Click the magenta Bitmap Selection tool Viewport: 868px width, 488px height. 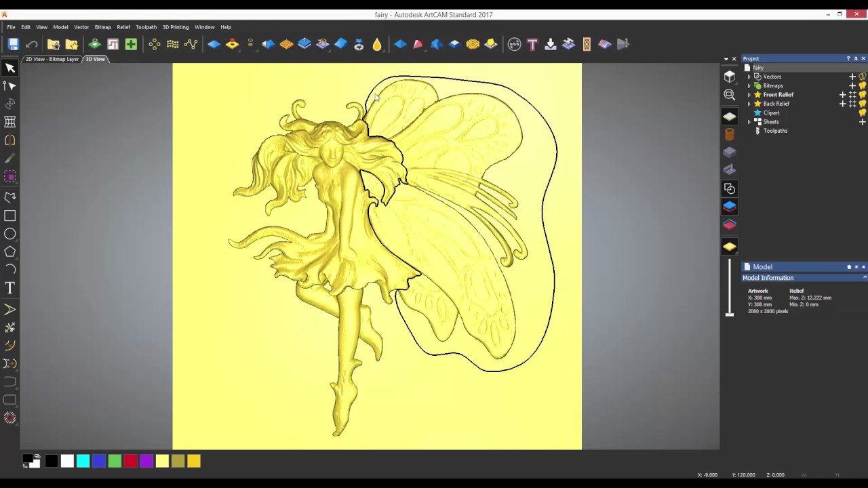pyautogui.click(x=10, y=176)
